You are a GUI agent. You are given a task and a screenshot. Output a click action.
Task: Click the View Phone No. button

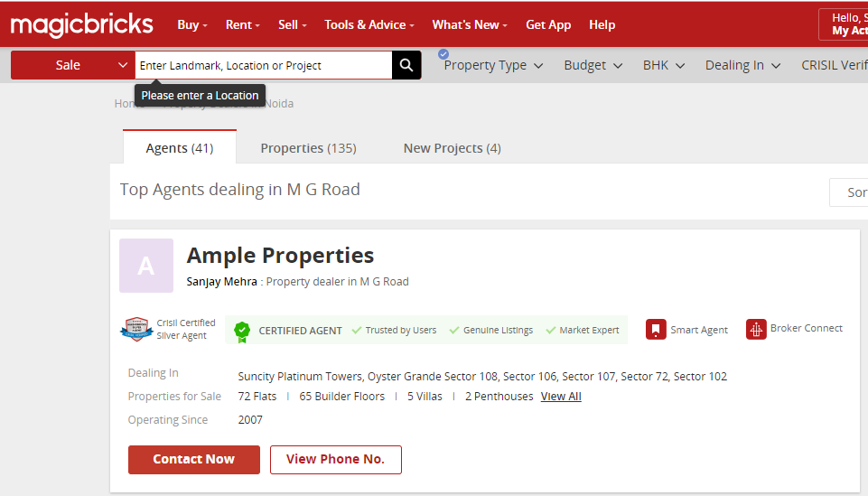click(x=336, y=459)
